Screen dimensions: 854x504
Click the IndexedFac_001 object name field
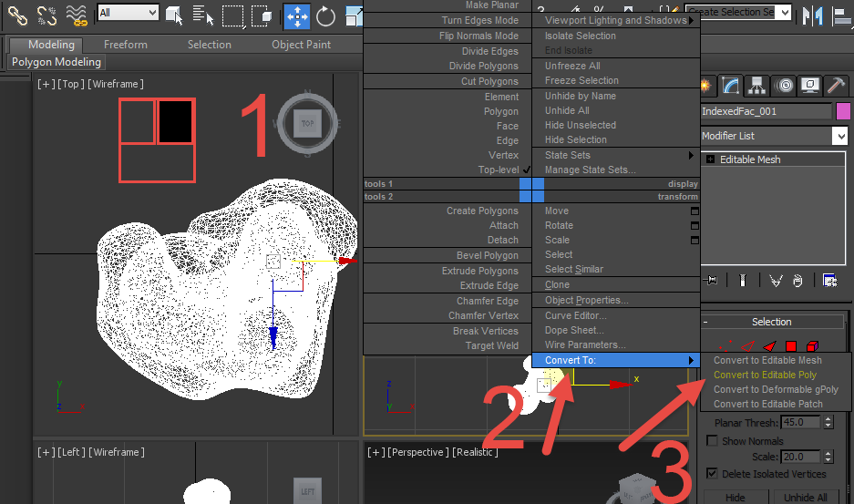[766, 111]
